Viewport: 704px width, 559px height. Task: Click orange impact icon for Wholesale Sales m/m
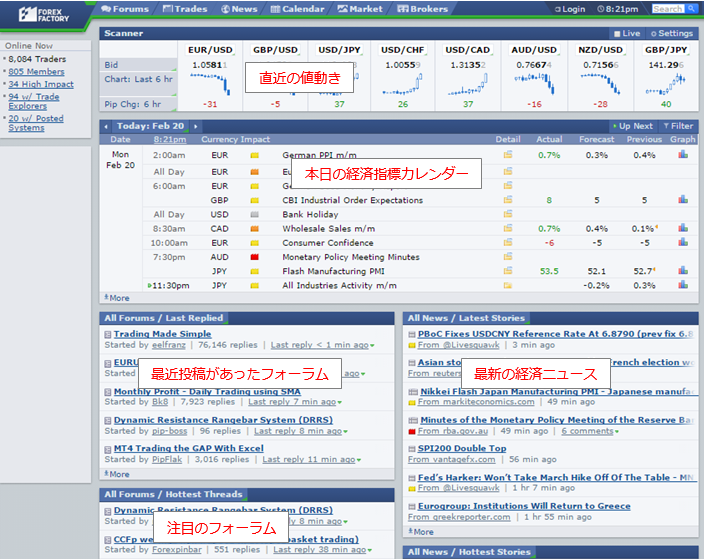point(255,229)
